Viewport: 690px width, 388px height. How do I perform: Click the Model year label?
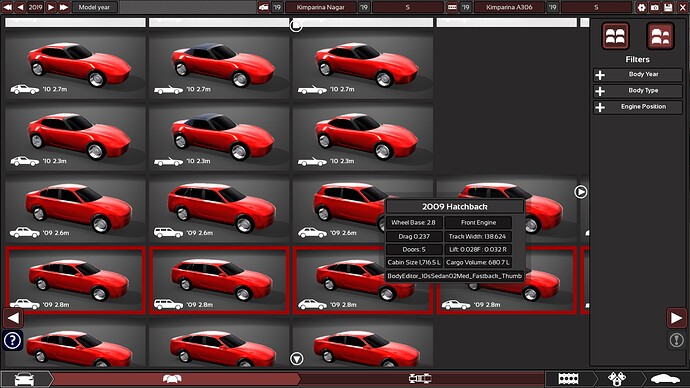point(94,7)
